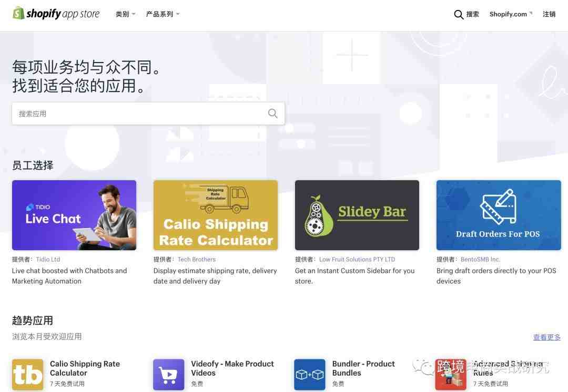Open the Shopify.com external link

[511, 14]
